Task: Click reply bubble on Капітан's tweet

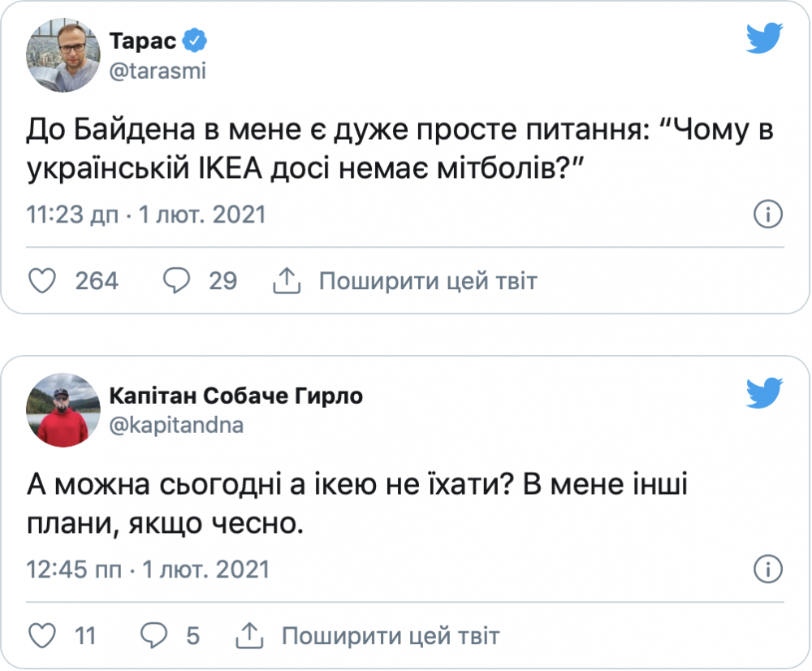Action: [x=154, y=635]
